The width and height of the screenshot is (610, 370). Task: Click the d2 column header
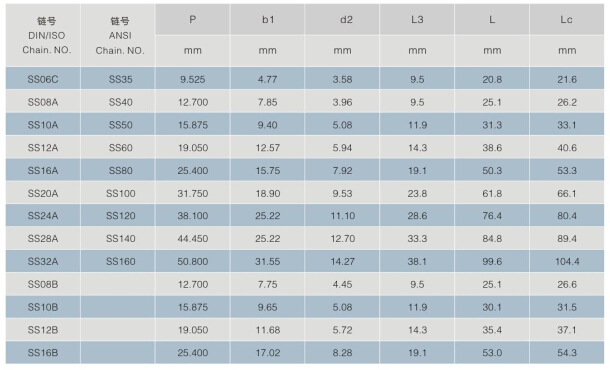click(342, 19)
